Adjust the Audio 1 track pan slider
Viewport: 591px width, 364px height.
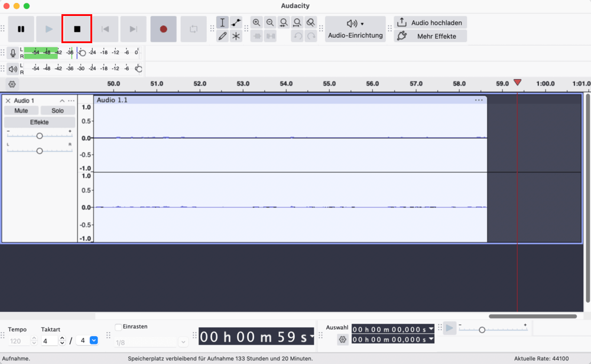click(40, 151)
